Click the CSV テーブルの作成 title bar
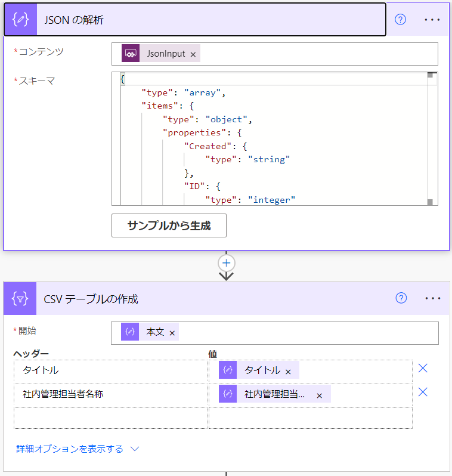The width and height of the screenshot is (452, 476). (x=226, y=299)
